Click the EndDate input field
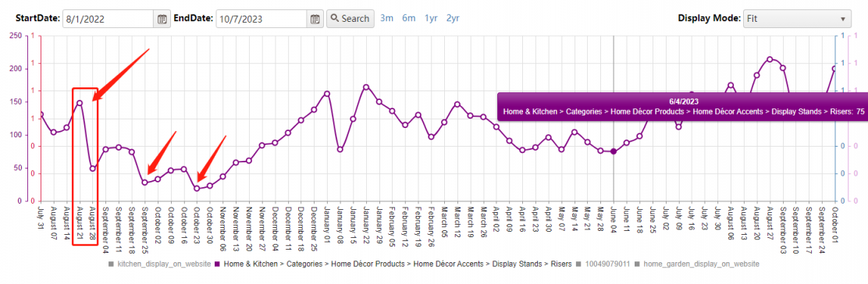 pos(261,19)
